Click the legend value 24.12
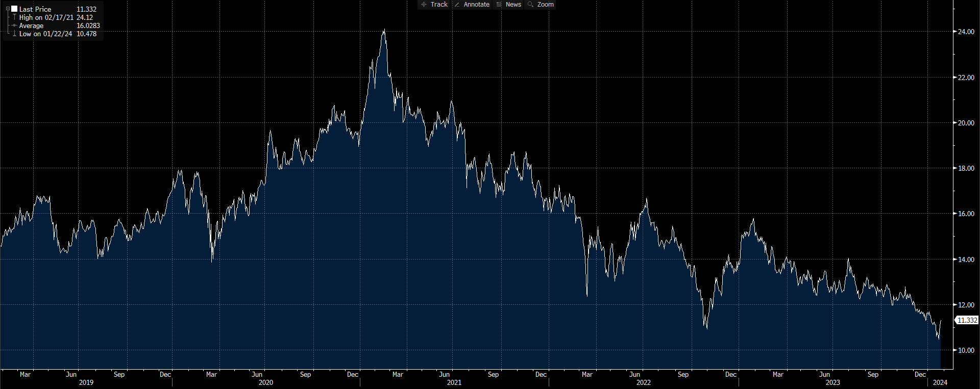This screenshot has height=389, width=980. [x=85, y=17]
